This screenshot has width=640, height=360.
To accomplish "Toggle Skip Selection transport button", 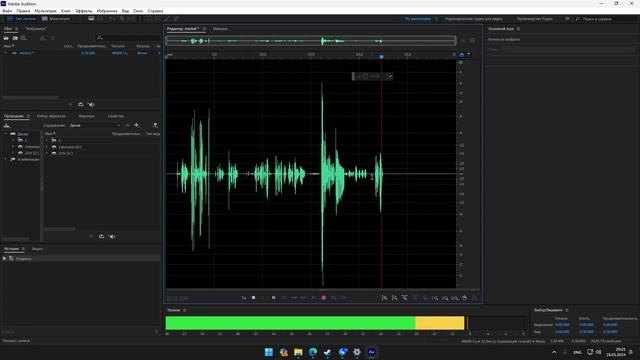I will [x=344, y=298].
